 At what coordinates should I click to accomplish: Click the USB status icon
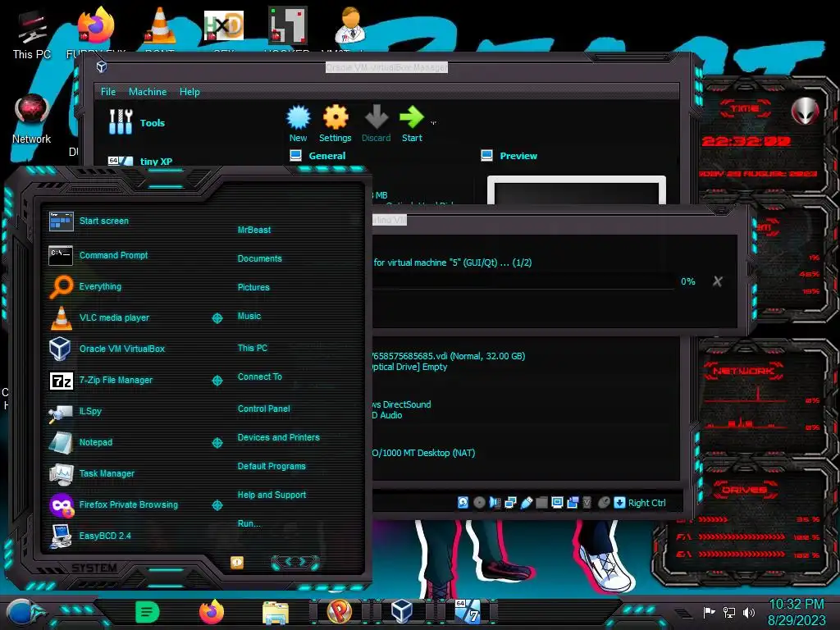pos(526,503)
